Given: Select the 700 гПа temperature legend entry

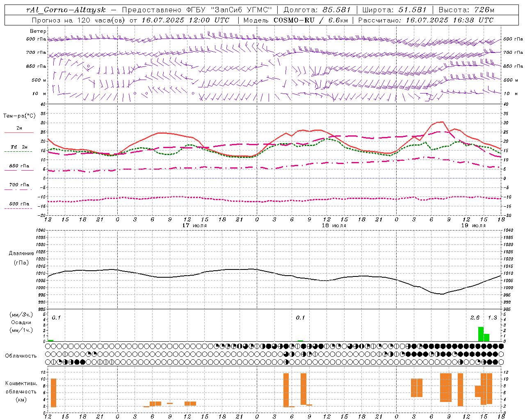Looking at the screenshot, I should pos(19,185).
